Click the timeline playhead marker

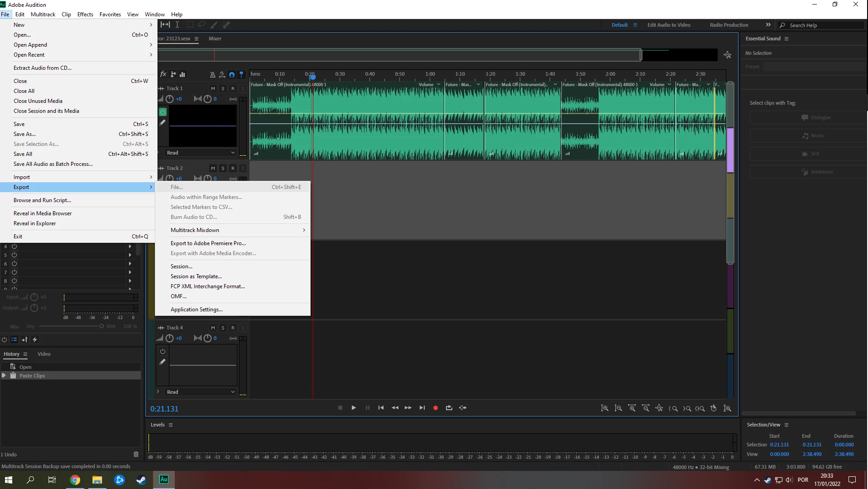[312, 77]
